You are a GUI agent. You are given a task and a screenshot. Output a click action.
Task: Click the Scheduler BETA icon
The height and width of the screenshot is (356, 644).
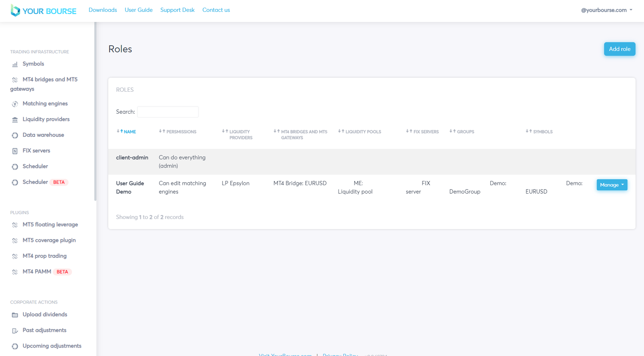point(15,182)
